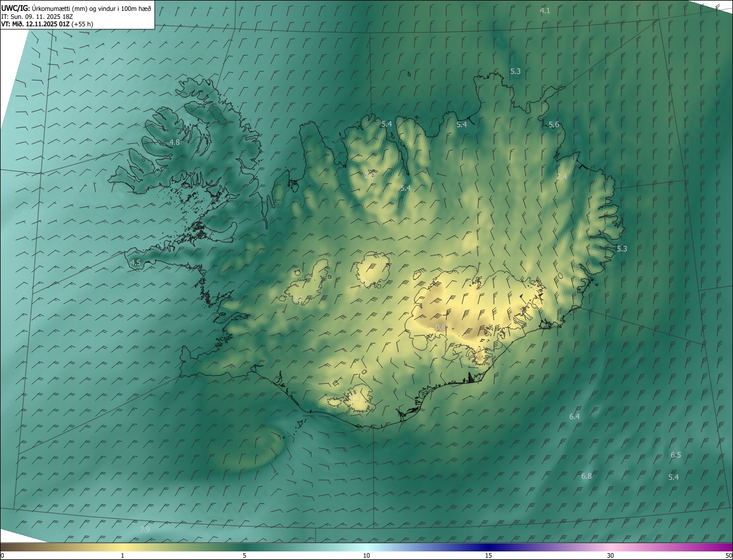Click the 6.5 value over the southeast ocean

[x=676, y=455]
